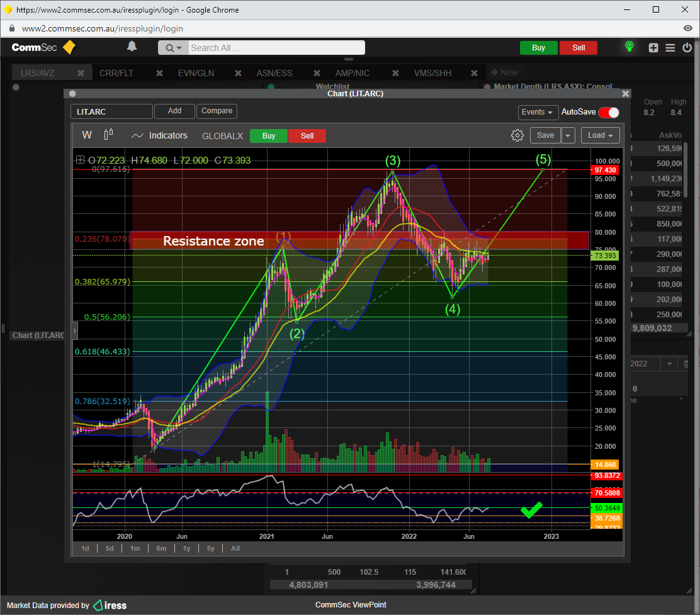Click the iress logo in footer
The image size is (700, 615).
110,605
